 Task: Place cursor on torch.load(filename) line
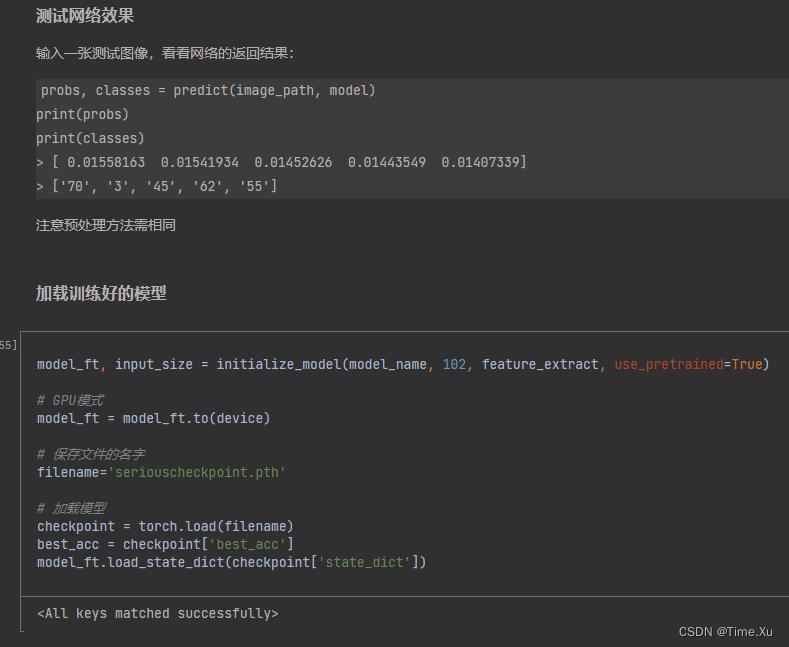pyautogui.click(x=165, y=526)
